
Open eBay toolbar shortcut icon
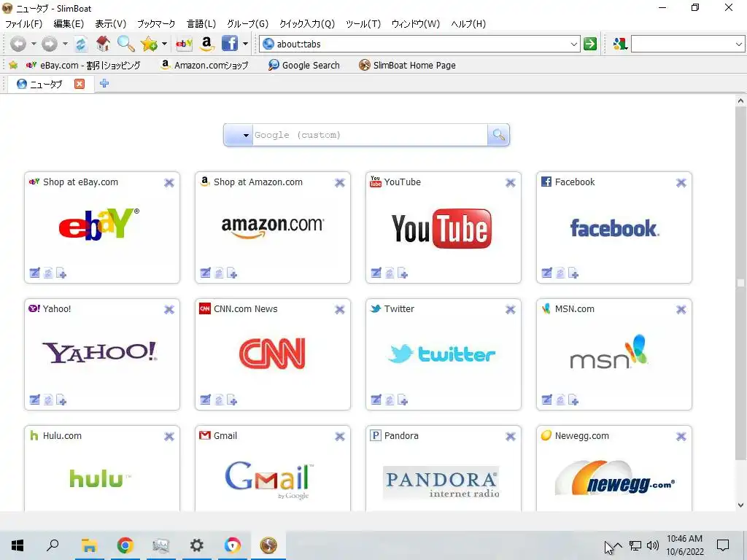184,44
